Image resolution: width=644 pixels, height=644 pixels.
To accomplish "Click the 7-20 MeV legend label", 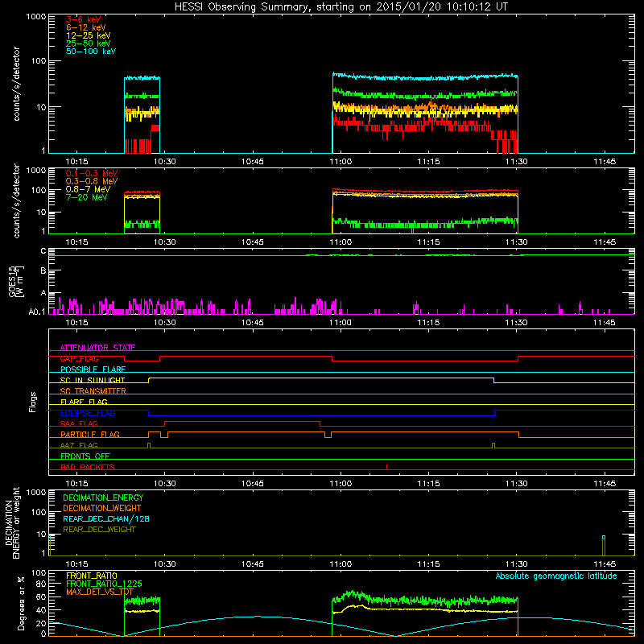I will tap(86, 197).
